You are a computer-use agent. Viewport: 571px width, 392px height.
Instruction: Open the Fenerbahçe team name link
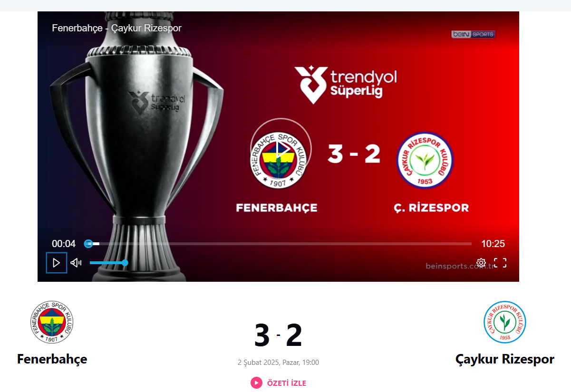(x=52, y=359)
